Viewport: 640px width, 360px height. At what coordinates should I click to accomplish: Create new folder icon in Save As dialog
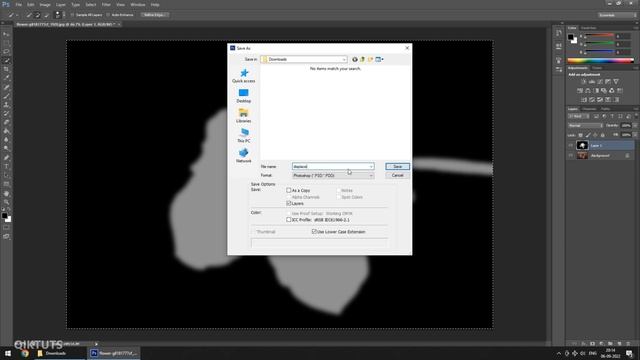370,60
